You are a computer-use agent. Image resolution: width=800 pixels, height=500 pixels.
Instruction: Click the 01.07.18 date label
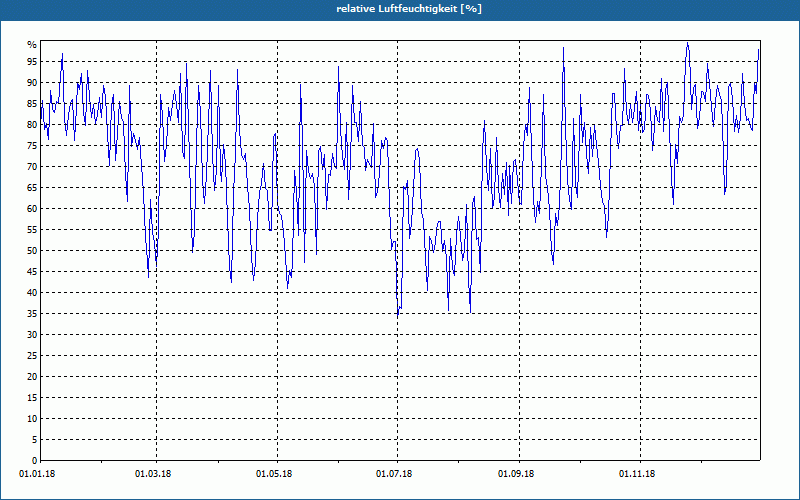[394, 474]
